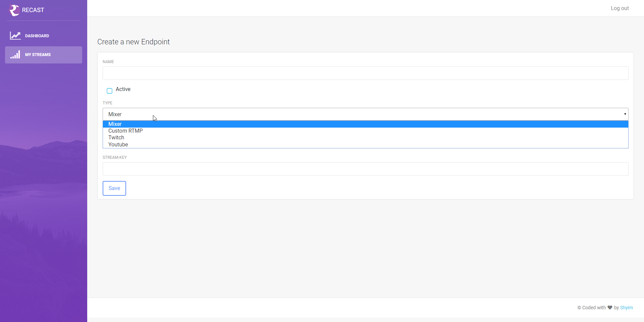Click the Log out link
The image size is (644, 322).
pyautogui.click(x=620, y=8)
